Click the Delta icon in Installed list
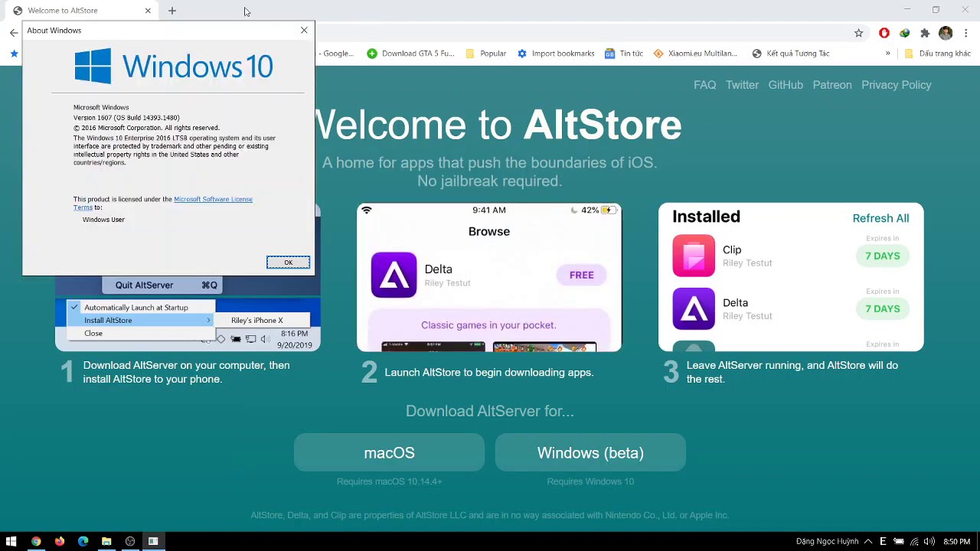Viewport: 980px width, 551px height. click(x=694, y=308)
